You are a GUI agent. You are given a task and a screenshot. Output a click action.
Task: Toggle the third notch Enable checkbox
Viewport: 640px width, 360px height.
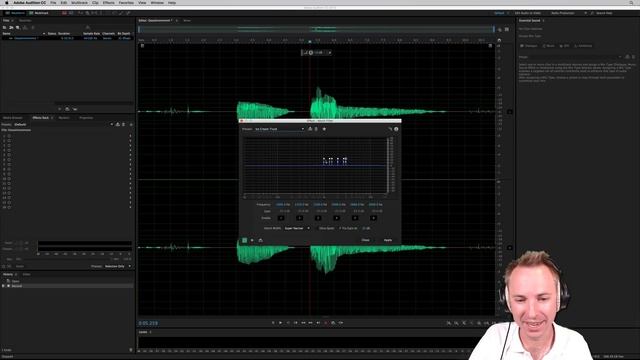coord(318,218)
